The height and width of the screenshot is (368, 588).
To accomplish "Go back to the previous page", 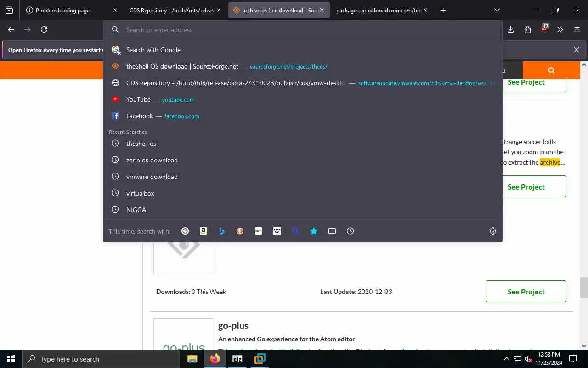I will 11,29.
